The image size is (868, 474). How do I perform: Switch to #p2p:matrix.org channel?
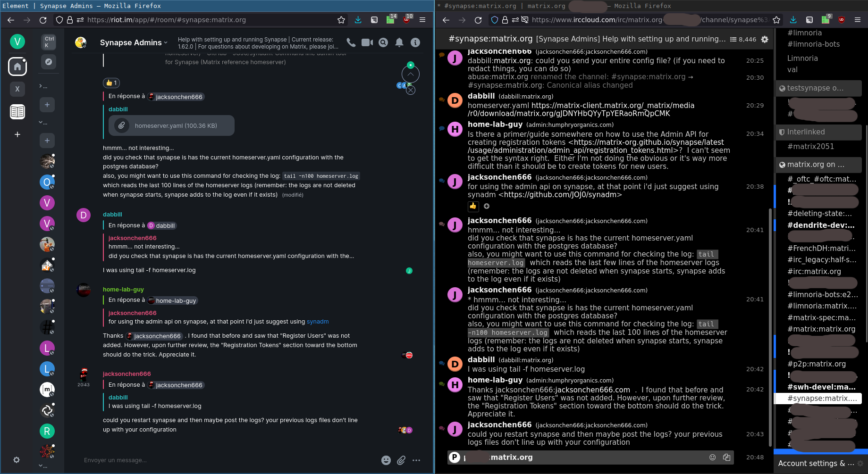point(816,364)
